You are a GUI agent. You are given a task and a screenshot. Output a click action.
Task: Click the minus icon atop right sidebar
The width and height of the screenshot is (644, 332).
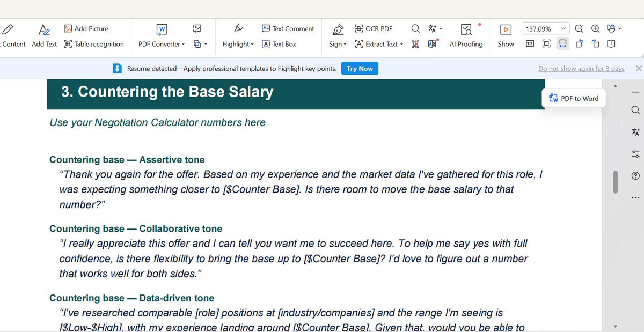point(635,93)
